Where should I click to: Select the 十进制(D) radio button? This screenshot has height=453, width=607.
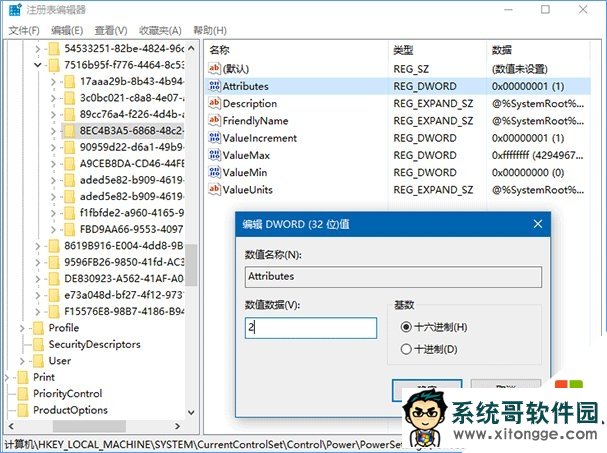(x=406, y=349)
